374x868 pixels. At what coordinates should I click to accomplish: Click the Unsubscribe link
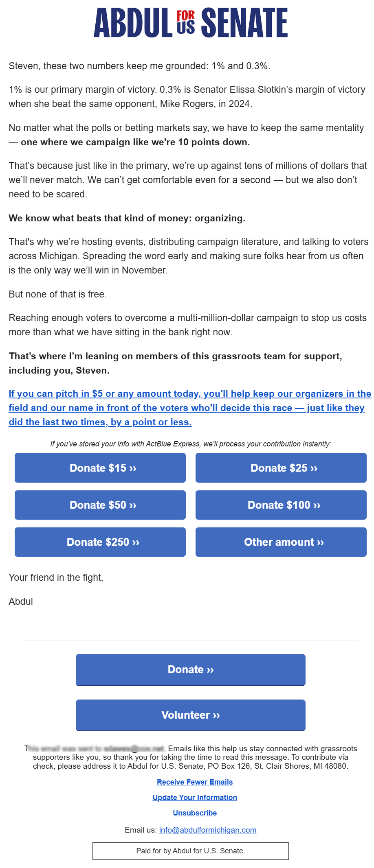point(195,813)
